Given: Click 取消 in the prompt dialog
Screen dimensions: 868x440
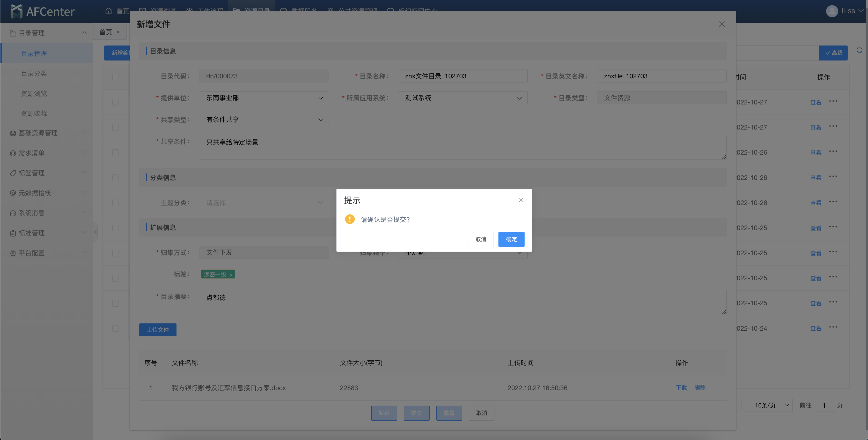Looking at the screenshot, I should (x=481, y=239).
